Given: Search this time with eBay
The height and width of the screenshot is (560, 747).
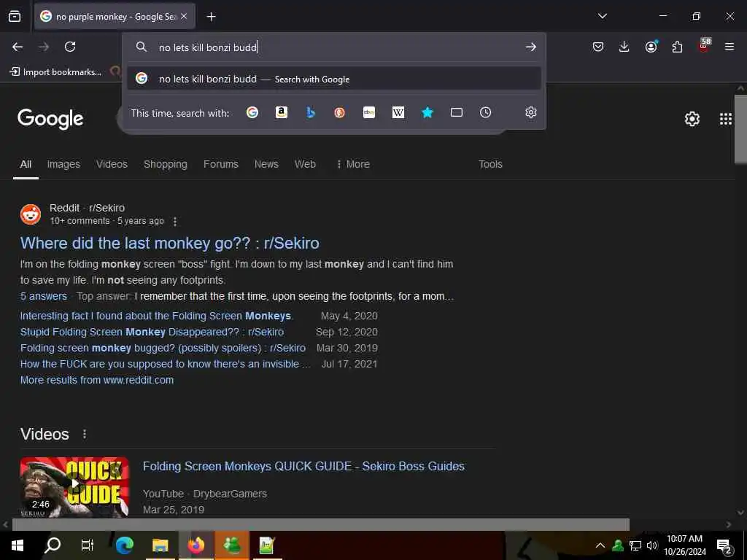Looking at the screenshot, I should click(x=368, y=112).
